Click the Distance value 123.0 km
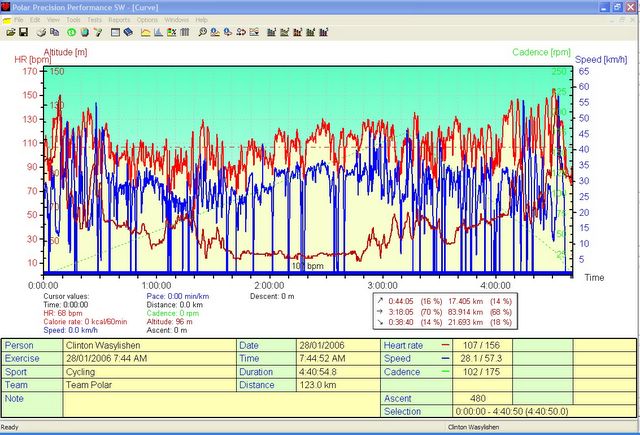The height and width of the screenshot is (435, 640). 338,385
